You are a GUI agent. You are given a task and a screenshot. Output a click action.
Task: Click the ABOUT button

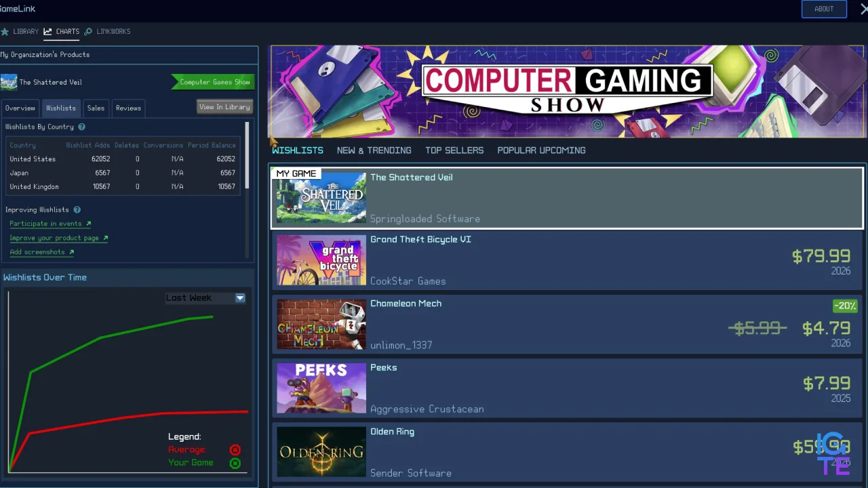click(x=824, y=9)
